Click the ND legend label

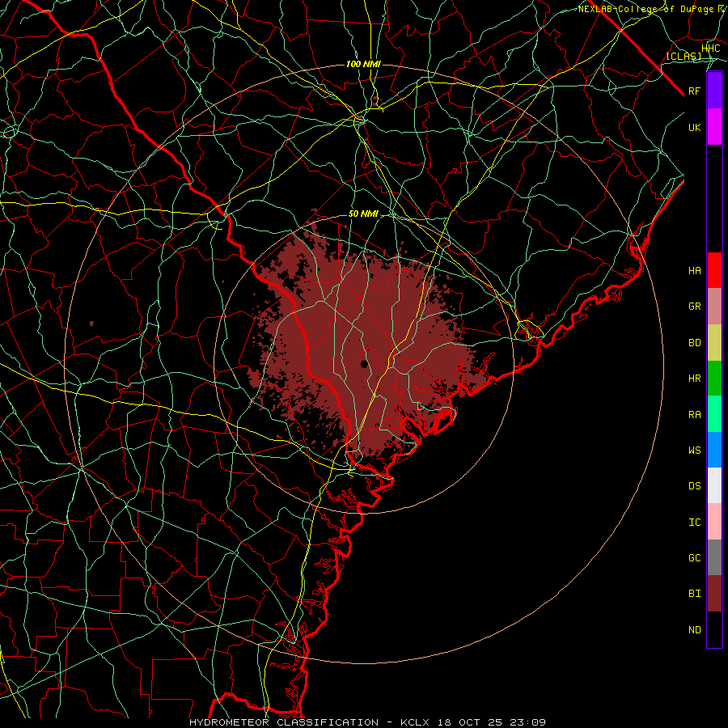(x=694, y=630)
